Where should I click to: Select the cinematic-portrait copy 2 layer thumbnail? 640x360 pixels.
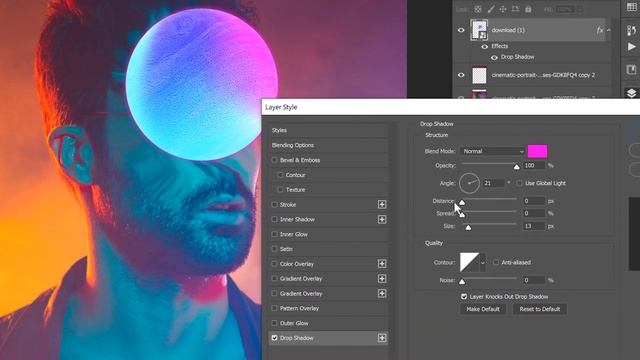click(x=479, y=75)
